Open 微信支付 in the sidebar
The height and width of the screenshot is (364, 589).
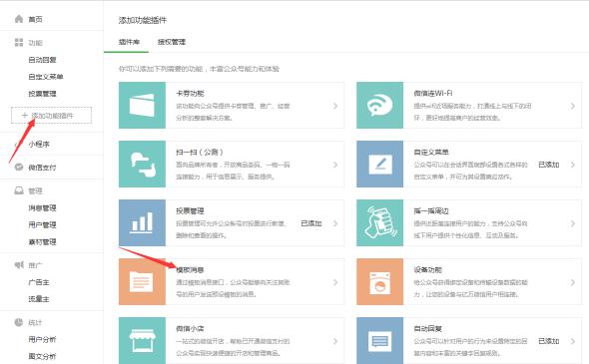(x=42, y=168)
